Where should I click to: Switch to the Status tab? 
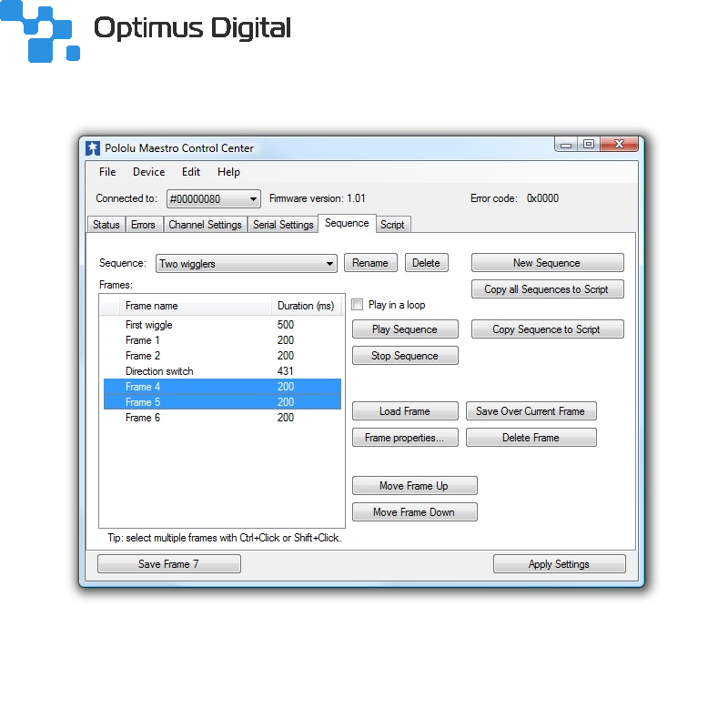point(106,225)
